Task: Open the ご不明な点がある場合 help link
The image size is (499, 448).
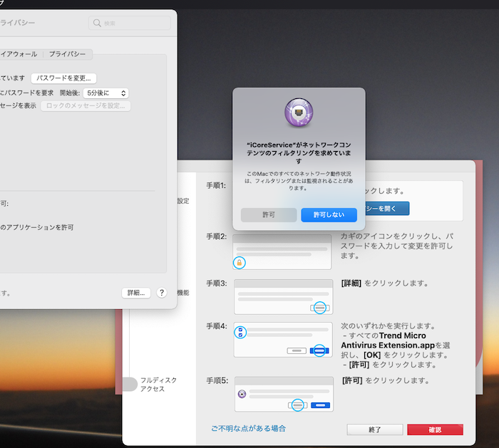Action: pos(248,429)
